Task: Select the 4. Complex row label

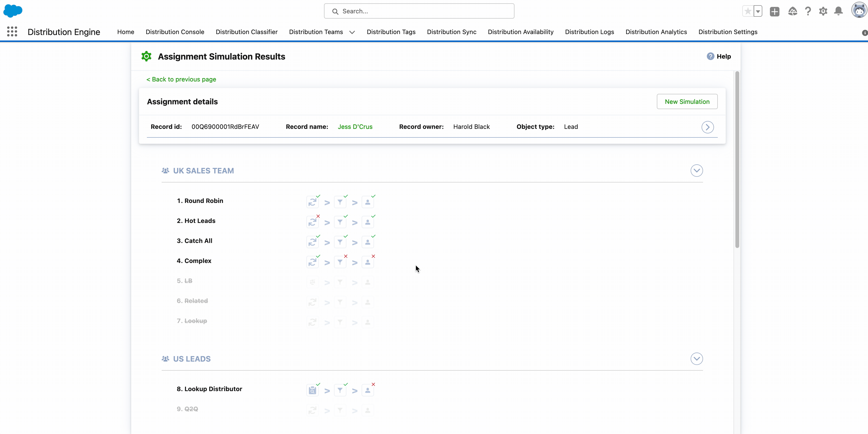Action: pyautogui.click(x=194, y=261)
